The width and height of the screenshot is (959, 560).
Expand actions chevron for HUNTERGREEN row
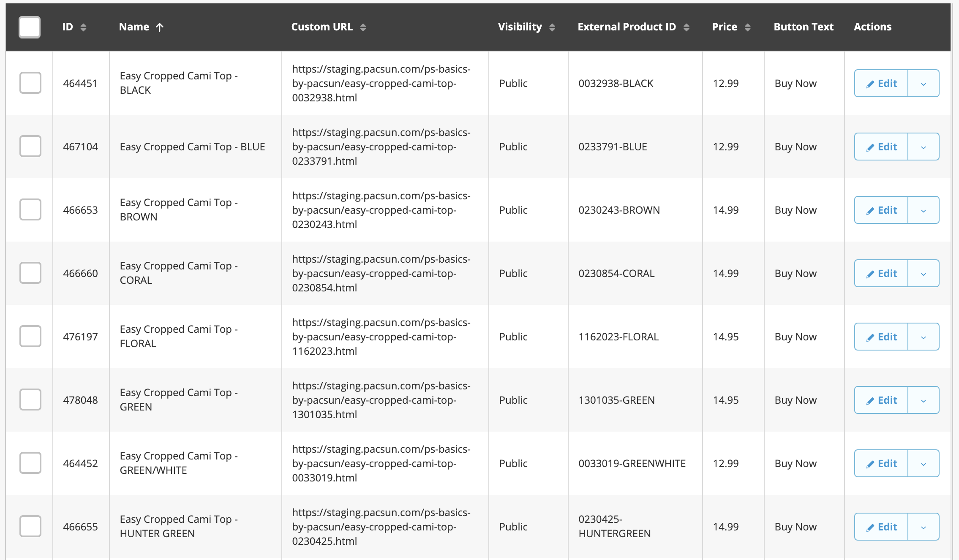(x=924, y=527)
